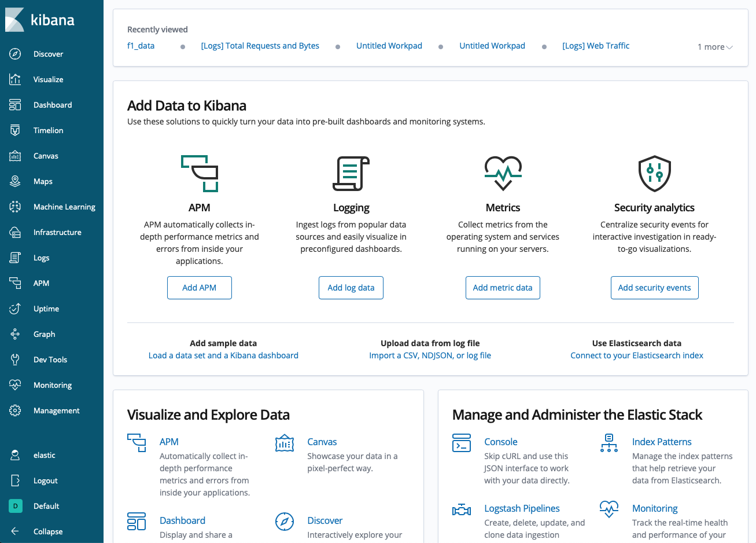
Task: Open the Console link under Manage section
Action: click(x=501, y=442)
